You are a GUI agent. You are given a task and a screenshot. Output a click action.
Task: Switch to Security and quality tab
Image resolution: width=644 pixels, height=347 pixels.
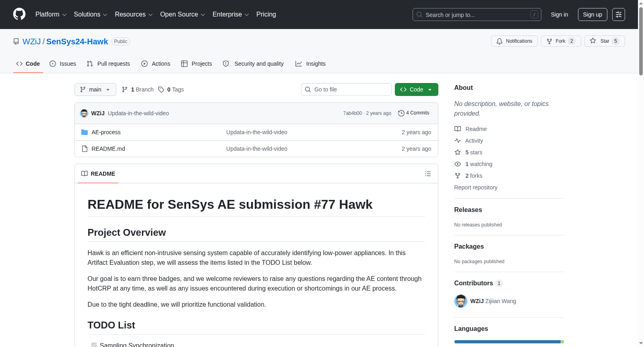click(x=253, y=64)
